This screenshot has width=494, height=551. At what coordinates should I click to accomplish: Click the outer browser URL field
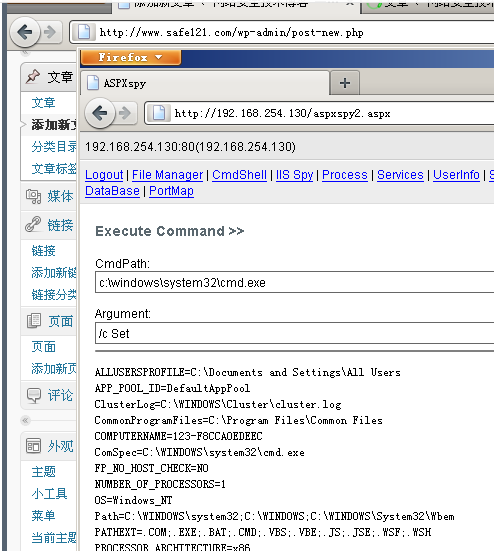tap(282, 32)
